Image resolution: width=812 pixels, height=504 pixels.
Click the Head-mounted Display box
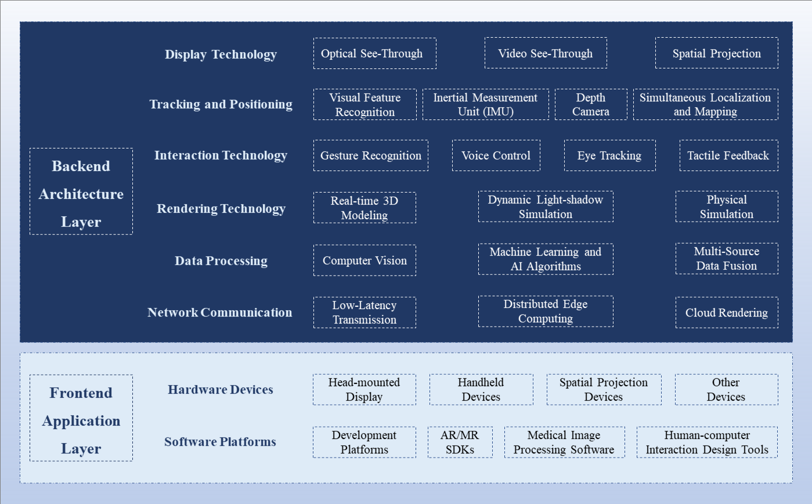(365, 390)
